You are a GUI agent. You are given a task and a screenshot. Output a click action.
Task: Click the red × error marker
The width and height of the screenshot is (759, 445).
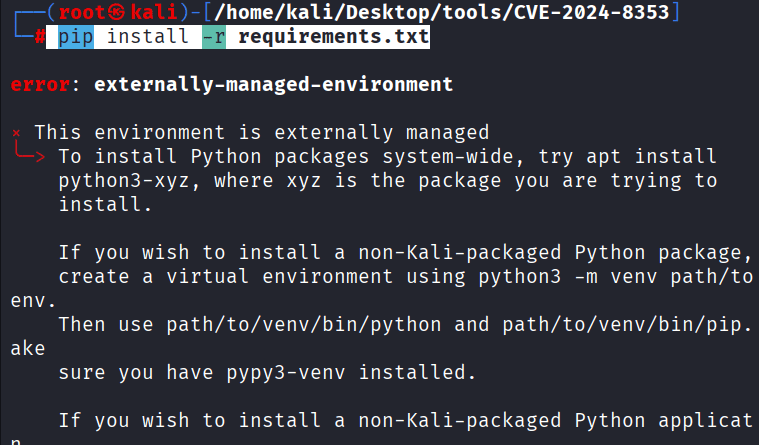(x=17, y=131)
